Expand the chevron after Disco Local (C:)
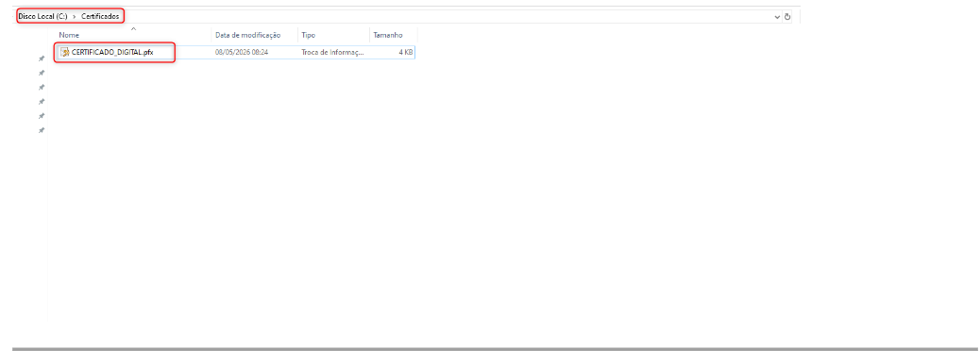980x351 pixels. (x=75, y=16)
